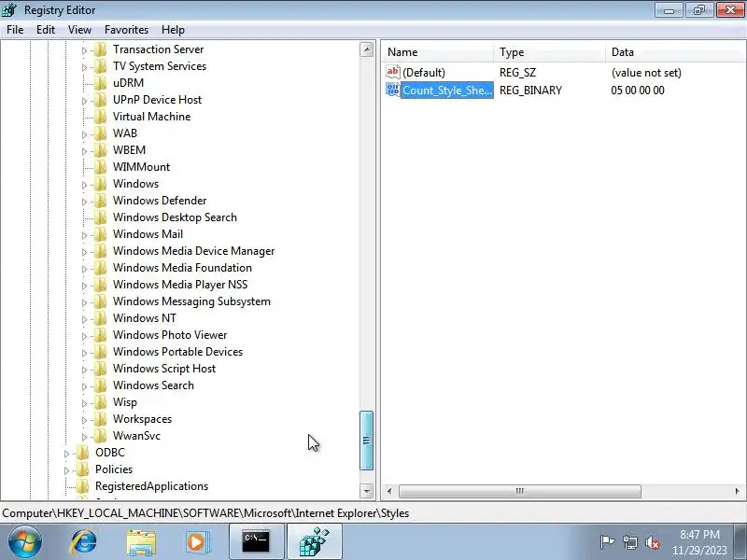Click the Windows Script Host folder icon
The image size is (747, 560).
click(x=100, y=368)
